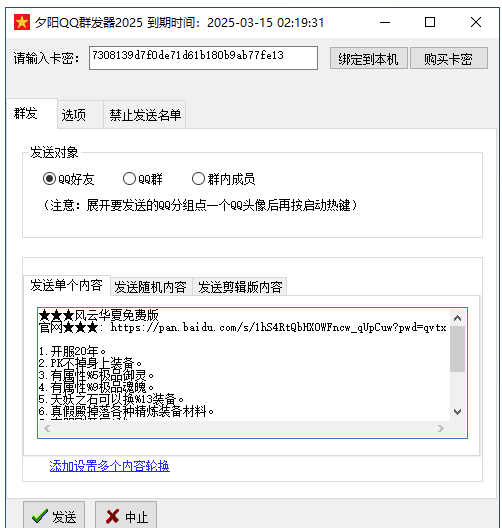This screenshot has height=528, width=502.
Task: Click the scroll up arrow in message box
Action: pyautogui.click(x=458, y=318)
